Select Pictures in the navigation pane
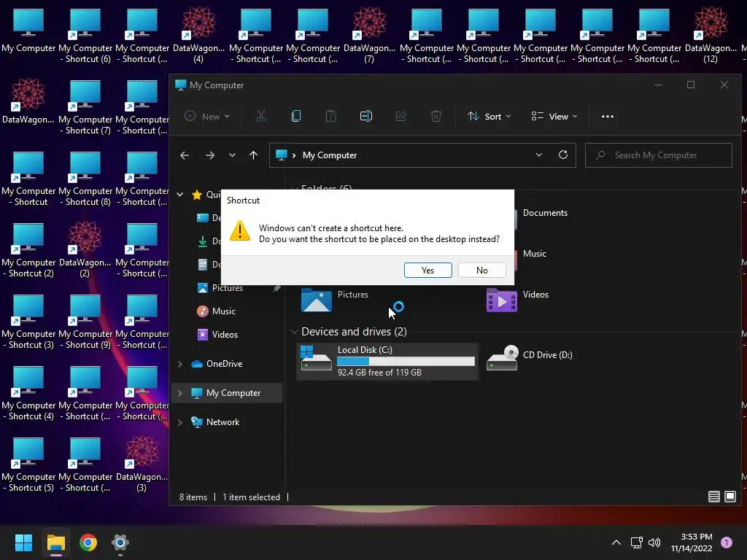Screen dimensions: 747x560 click(228, 287)
